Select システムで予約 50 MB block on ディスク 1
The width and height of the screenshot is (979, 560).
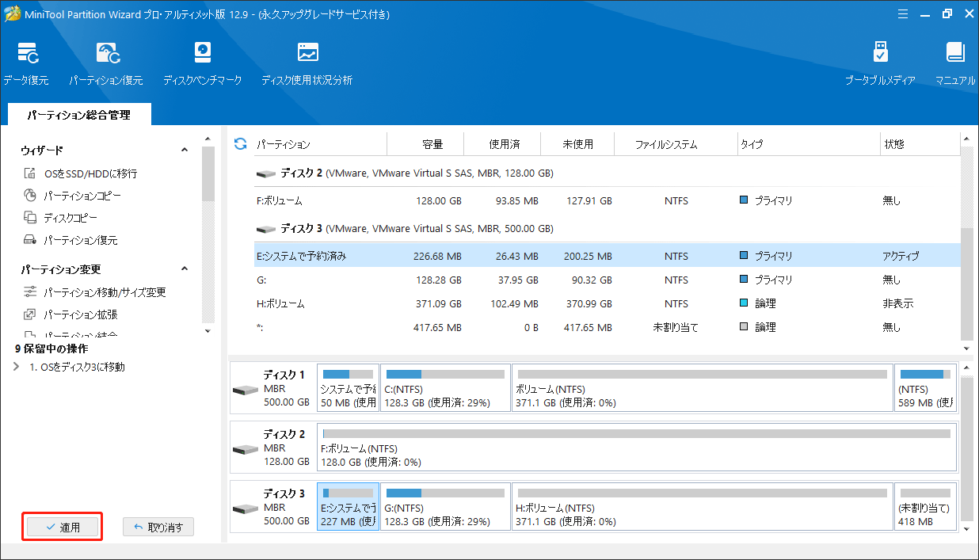click(x=348, y=388)
